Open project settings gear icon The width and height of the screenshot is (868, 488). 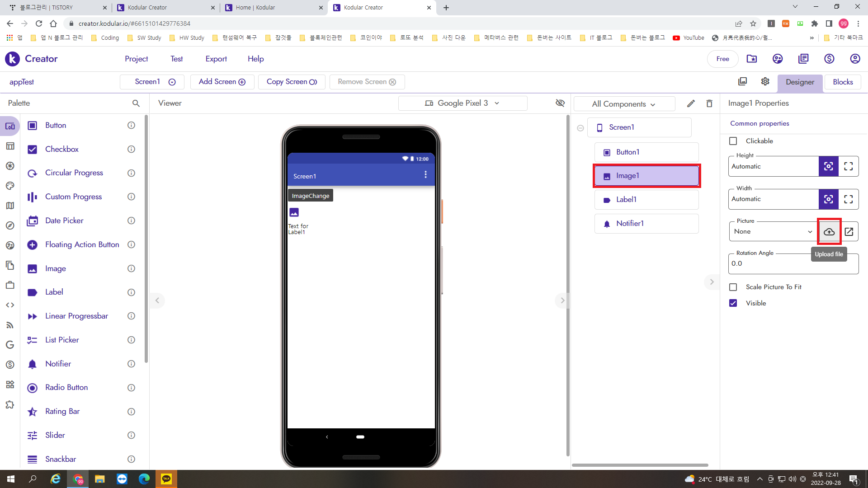pyautogui.click(x=765, y=82)
